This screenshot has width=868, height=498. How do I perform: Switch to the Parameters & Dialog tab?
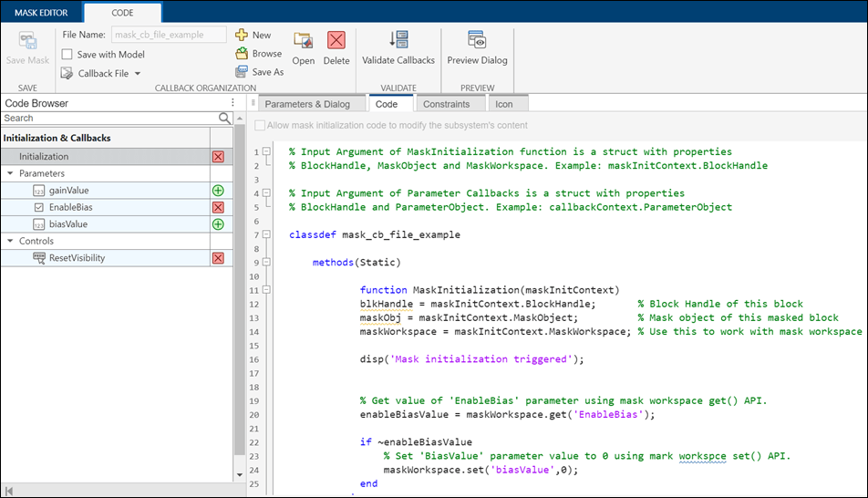[306, 104]
